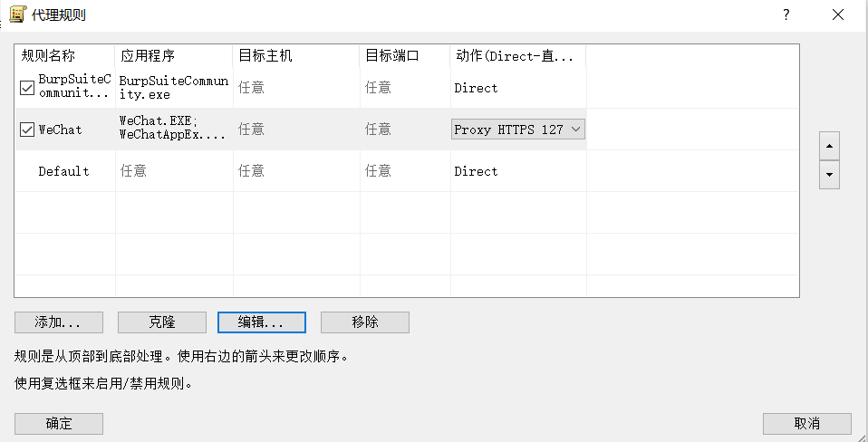Image resolution: width=868 pixels, height=442 pixels.
Task: Cancel with the 取消 button
Action: 807,424
